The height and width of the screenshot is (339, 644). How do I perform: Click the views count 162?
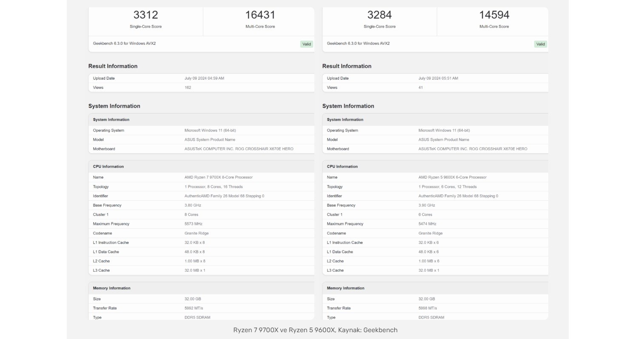[188, 88]
